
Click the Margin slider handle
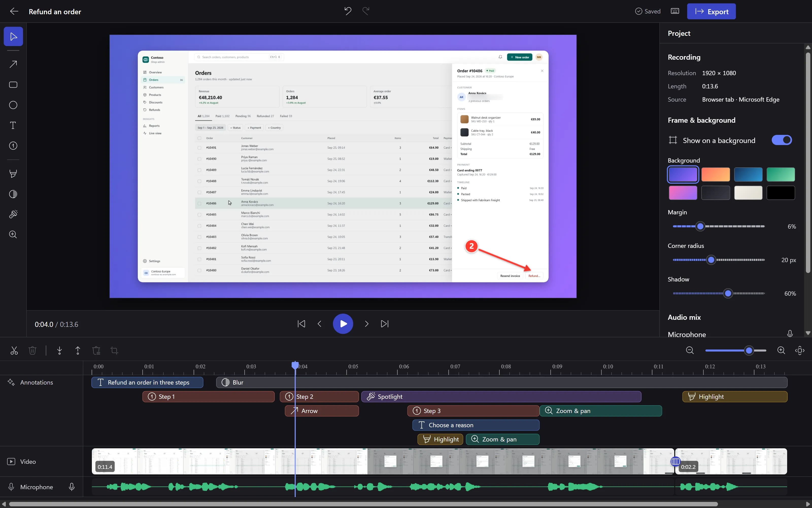700,227
